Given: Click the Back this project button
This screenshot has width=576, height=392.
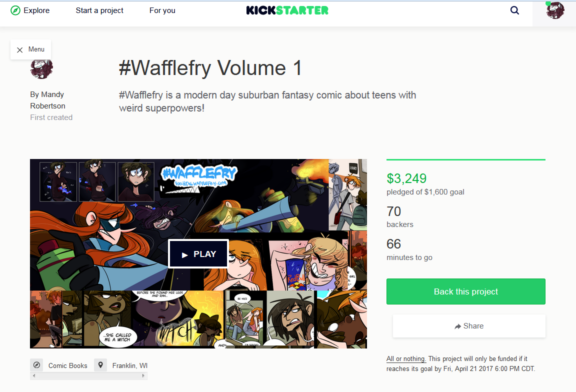Looking at the screenshot, I should pos(466,291).
